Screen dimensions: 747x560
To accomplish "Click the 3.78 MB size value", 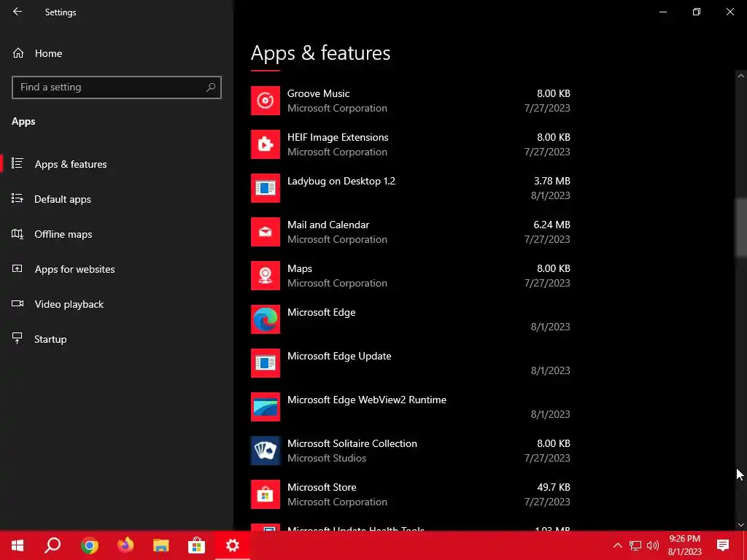I will [x=551, y=181].
